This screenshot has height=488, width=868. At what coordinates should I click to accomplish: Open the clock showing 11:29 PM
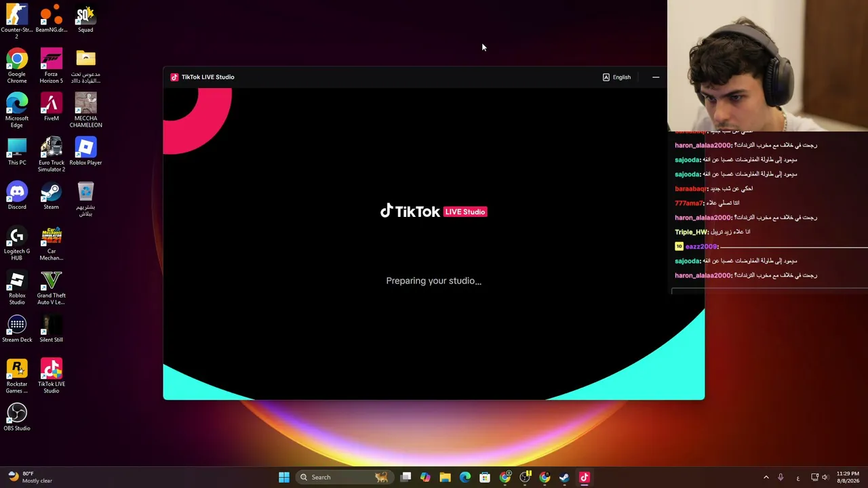tap(848, 477)
